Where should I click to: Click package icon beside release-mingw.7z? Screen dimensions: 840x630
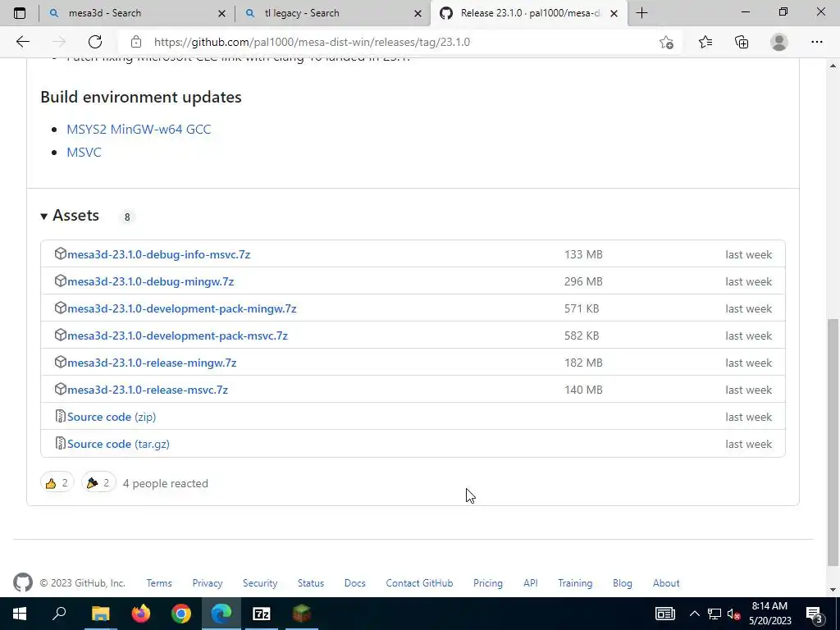60,362
